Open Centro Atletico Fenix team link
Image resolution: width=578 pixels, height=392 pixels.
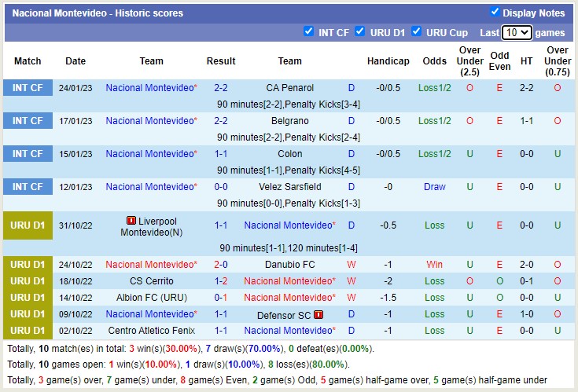pyautogui.click(x=152, y=331)
